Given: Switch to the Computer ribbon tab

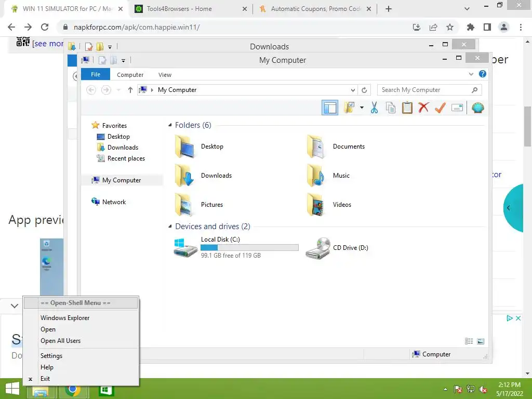Looking at the screenshot, I should pos(130,75).
